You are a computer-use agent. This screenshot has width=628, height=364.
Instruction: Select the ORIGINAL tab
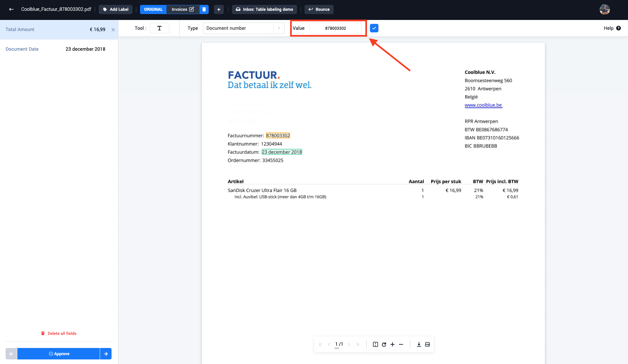153,9
